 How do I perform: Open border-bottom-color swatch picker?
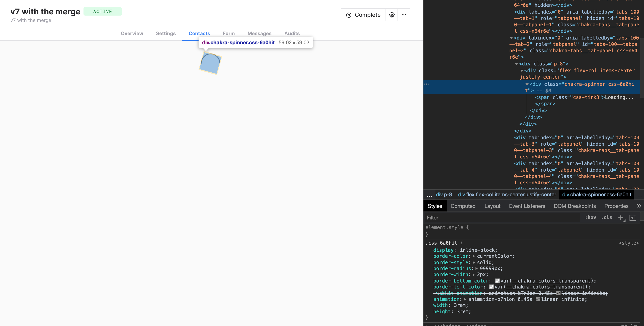click(498, 281)
